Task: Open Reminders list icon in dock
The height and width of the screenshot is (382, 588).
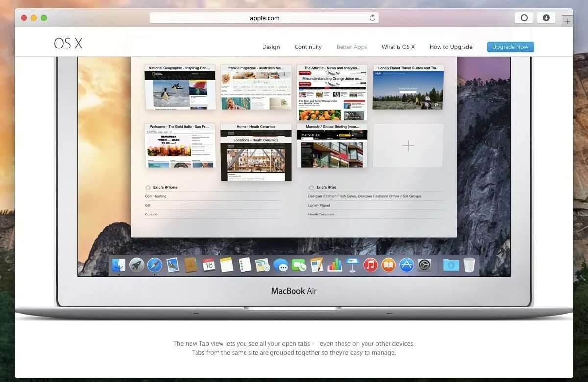Action: tap(245, 265)
